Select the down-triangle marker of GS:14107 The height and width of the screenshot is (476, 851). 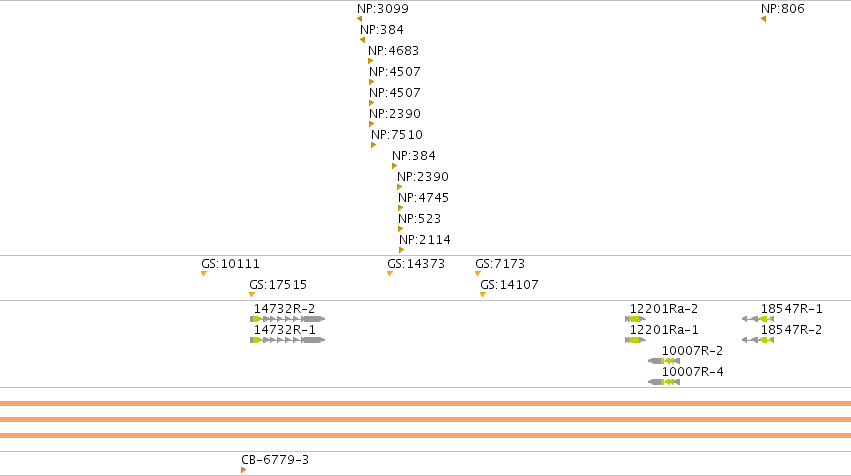coord(483,295)
